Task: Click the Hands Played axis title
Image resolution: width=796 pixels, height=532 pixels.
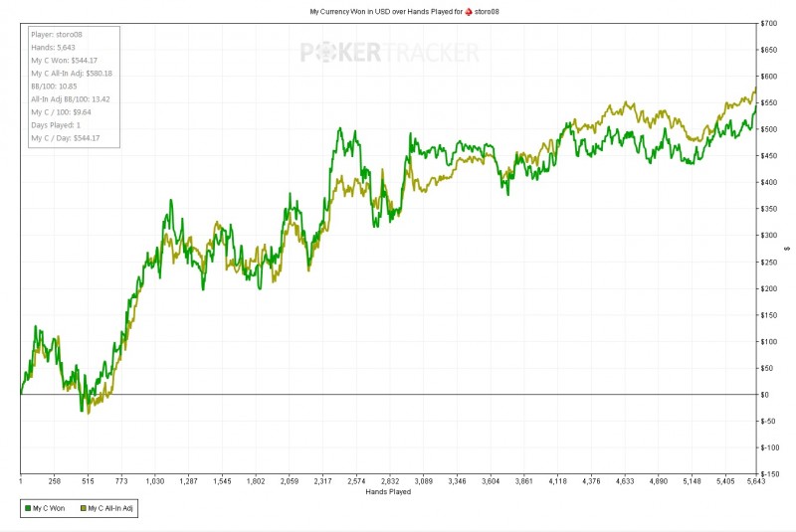Action: [388, 491]
